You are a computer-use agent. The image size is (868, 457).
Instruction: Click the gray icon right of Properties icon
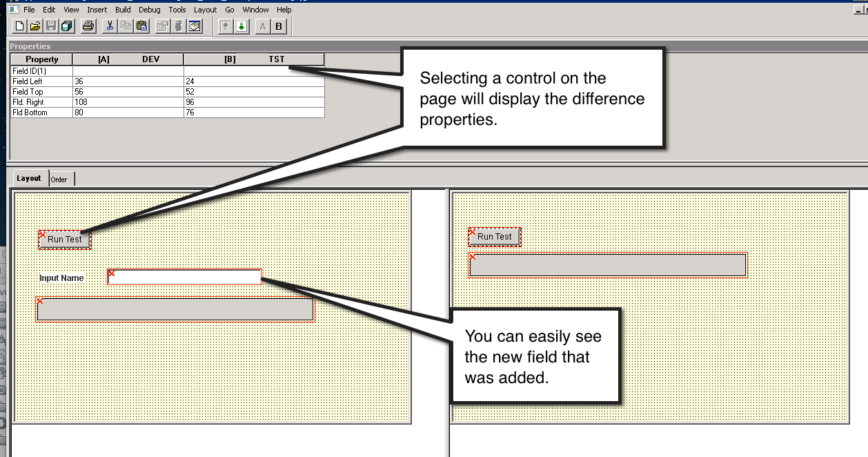click(x=179, y=26)
